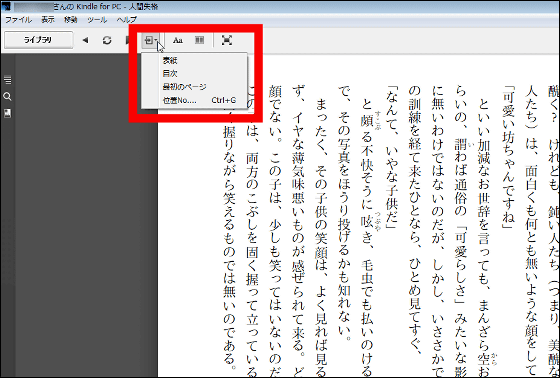The width and height of the screenshot is (560, 378).
Task: Open the notebook icon in sidebar
Action: 7,113
